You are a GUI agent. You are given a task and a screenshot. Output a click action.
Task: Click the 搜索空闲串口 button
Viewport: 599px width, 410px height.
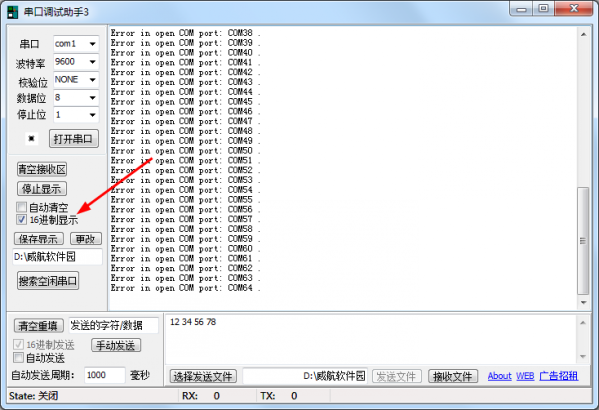[x=48, y=281]
